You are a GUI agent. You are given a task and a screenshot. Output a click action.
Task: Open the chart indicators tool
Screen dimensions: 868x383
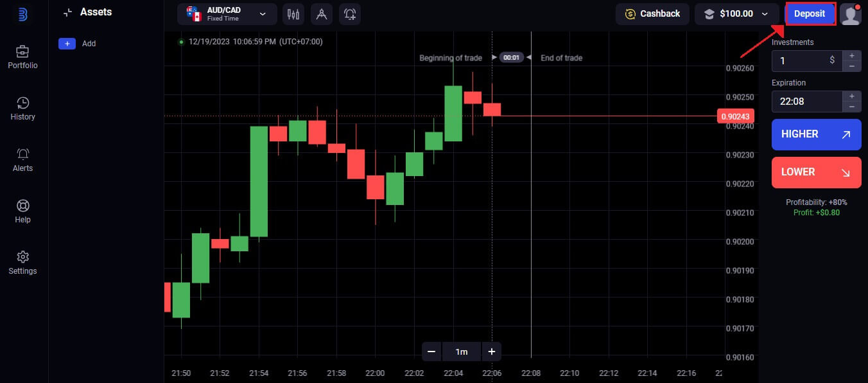click(x=293, y=13)
